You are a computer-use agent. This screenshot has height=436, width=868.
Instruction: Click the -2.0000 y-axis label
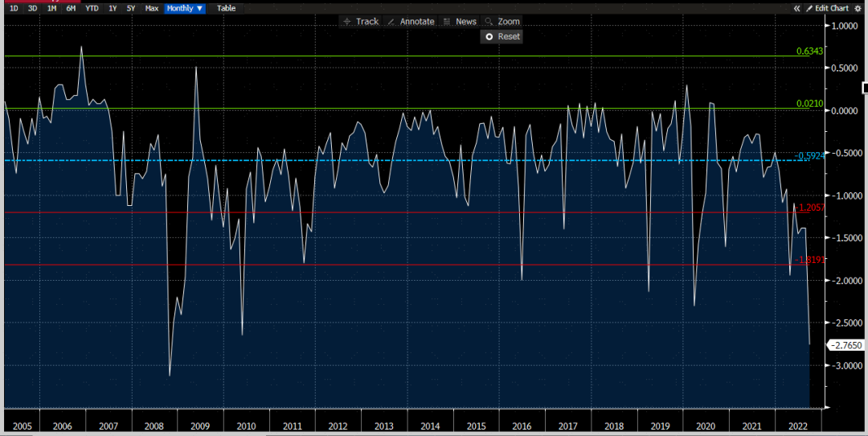pos(847,280)
